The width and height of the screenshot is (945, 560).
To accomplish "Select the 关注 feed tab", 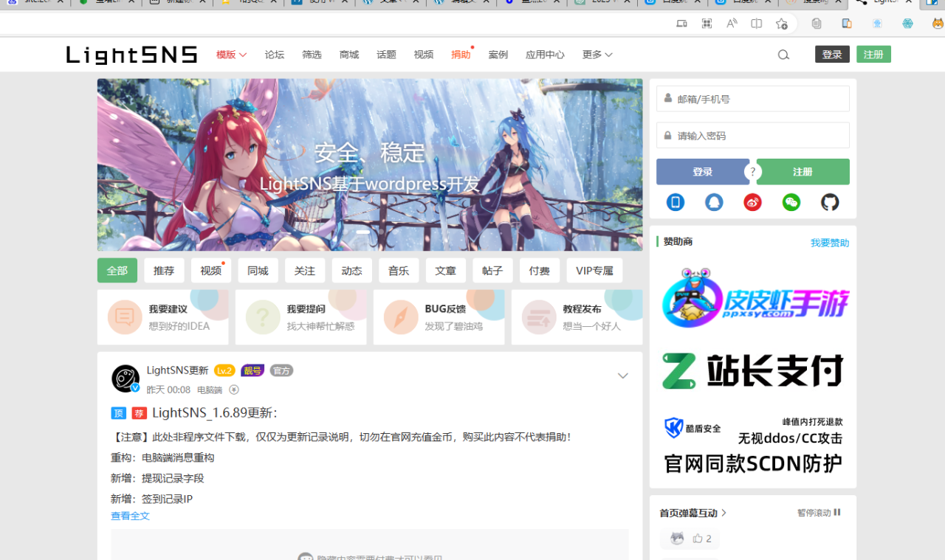I will click(x=305, y=270).
